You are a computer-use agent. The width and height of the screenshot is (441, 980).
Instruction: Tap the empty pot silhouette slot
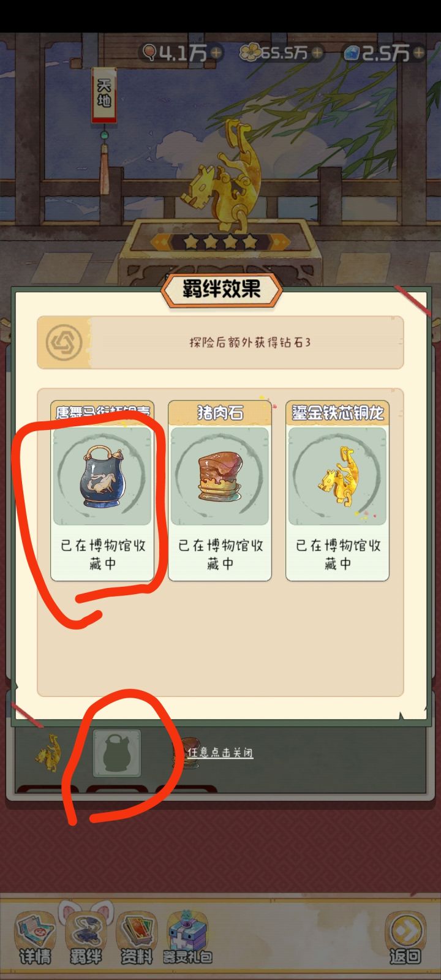(117, 753)
